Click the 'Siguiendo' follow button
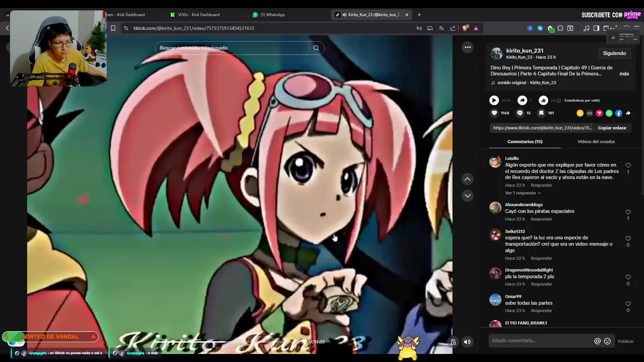 (x=614, y=53)
